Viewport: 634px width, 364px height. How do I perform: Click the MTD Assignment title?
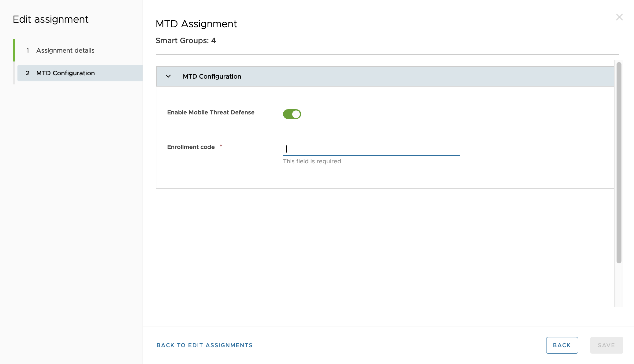pyautogui.click(x=196, y=24)
